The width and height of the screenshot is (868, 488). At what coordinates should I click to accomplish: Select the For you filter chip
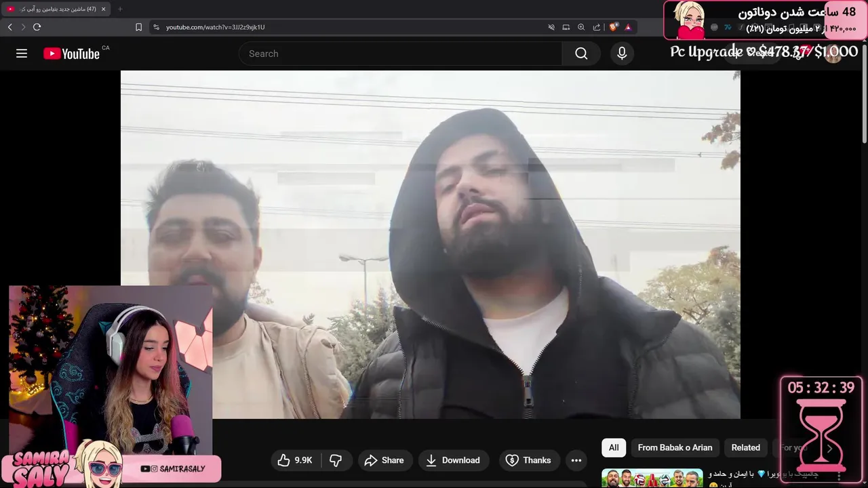click(x=793, y=447)
